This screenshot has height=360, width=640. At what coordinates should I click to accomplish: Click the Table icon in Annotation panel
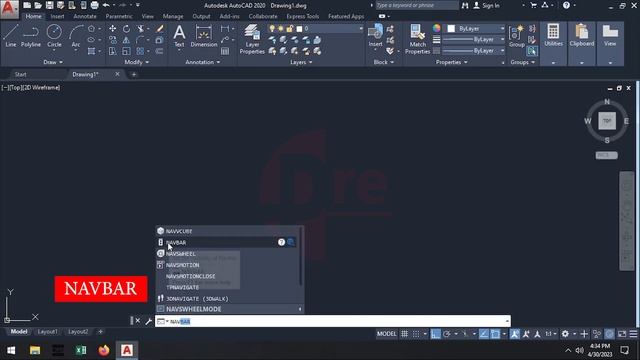(x=225, y=51)
